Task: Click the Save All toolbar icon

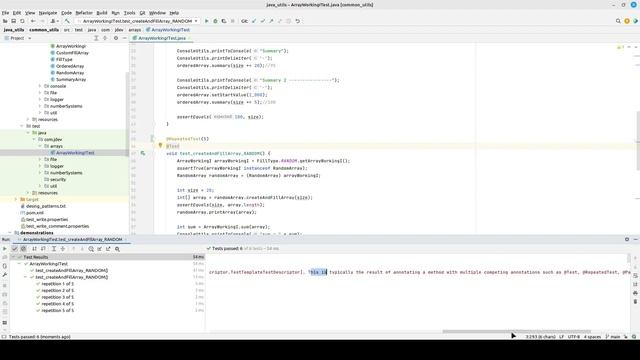Action: [x=13, y=21]
